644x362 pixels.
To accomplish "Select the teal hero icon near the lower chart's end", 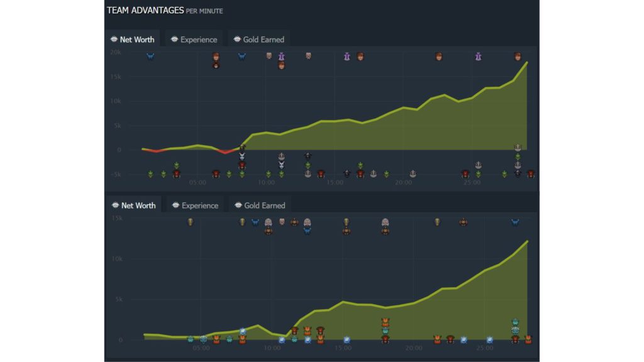I will [514, 323].
